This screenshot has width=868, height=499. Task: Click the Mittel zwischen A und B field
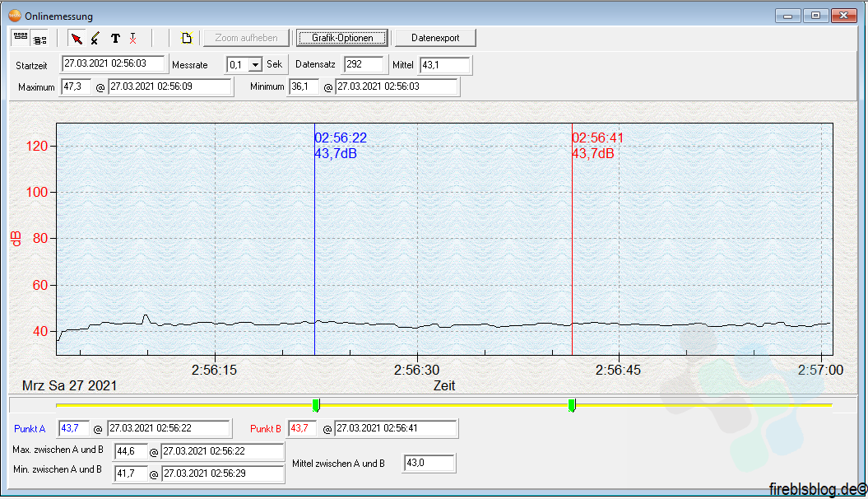[x=428, y=463]
